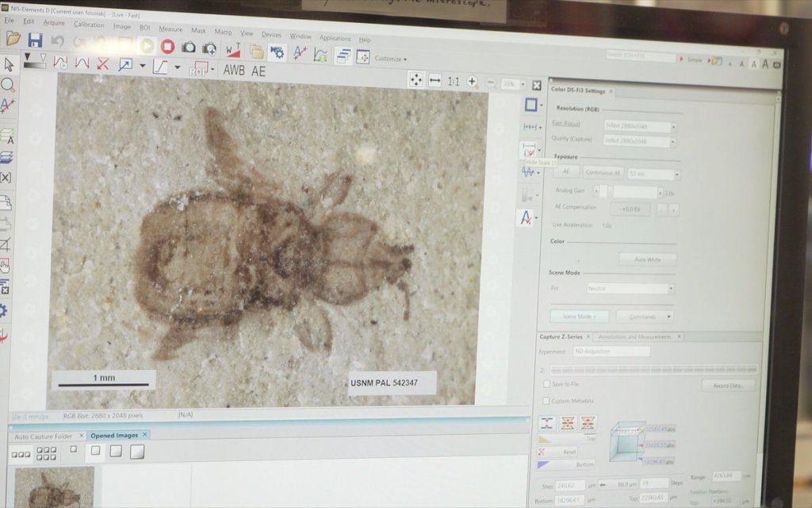Select the fossil thumbnail in Opened Images
The image size is (812, 508).
(x=54, y=487)
